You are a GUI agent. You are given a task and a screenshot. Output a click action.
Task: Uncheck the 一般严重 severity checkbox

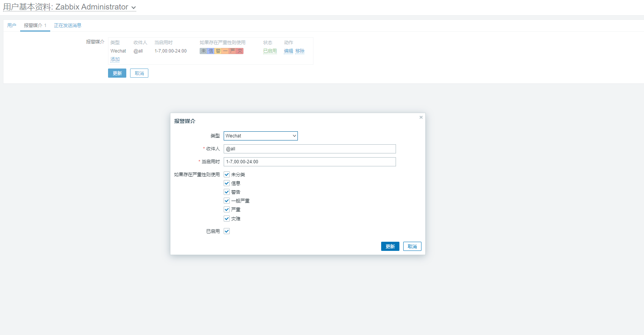[x=227, y=201]
